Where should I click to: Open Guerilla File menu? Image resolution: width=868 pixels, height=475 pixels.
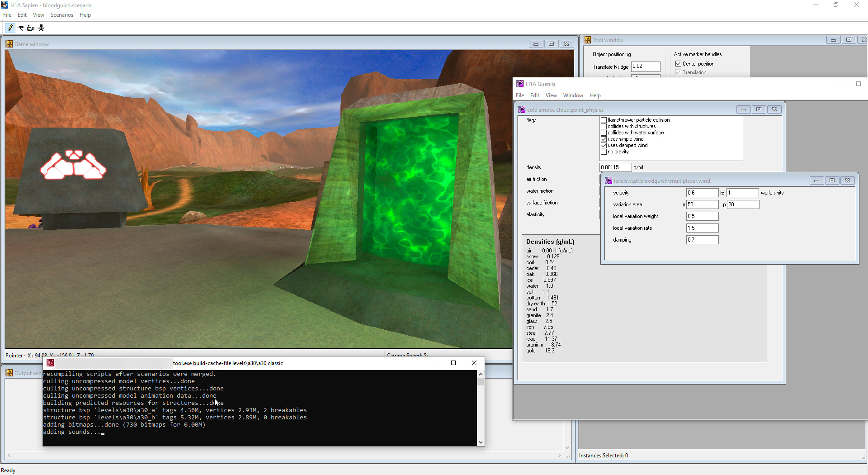click(520, 95)
